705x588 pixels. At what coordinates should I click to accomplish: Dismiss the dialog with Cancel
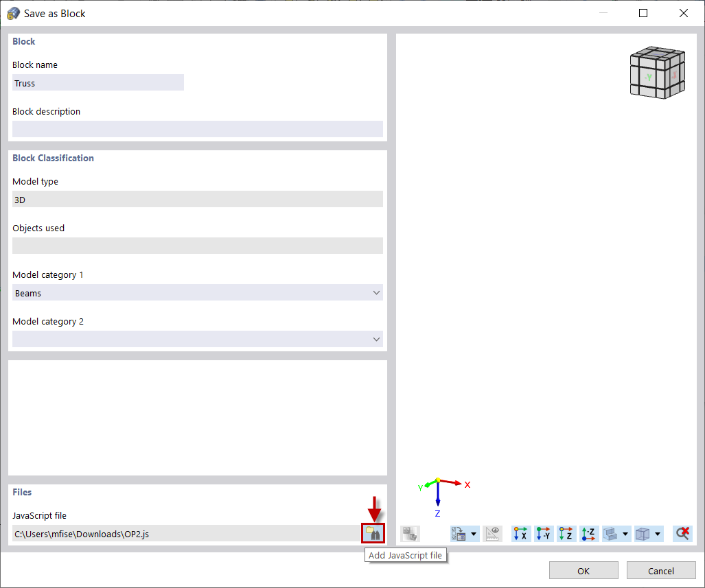[x=660, y=570]
